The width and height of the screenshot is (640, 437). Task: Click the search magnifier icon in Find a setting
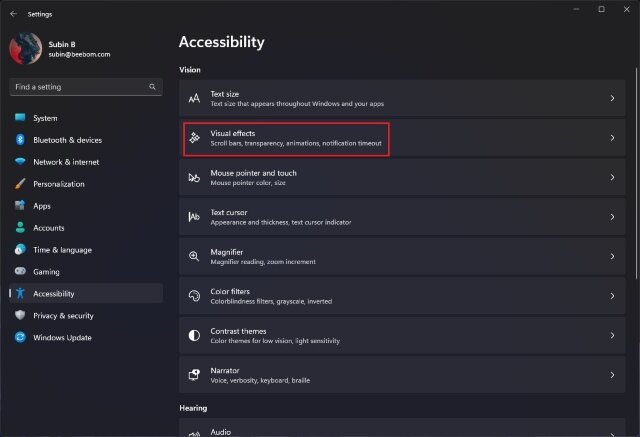[152, 87]
